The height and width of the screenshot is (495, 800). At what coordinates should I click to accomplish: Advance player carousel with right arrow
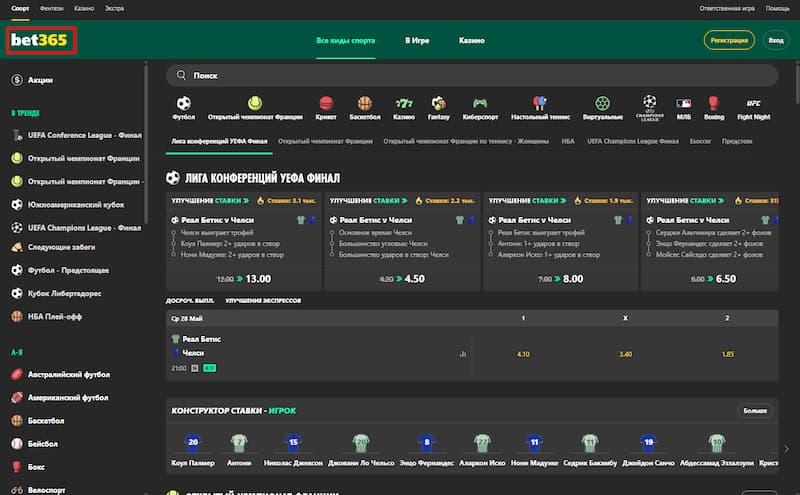click(786, 449)
